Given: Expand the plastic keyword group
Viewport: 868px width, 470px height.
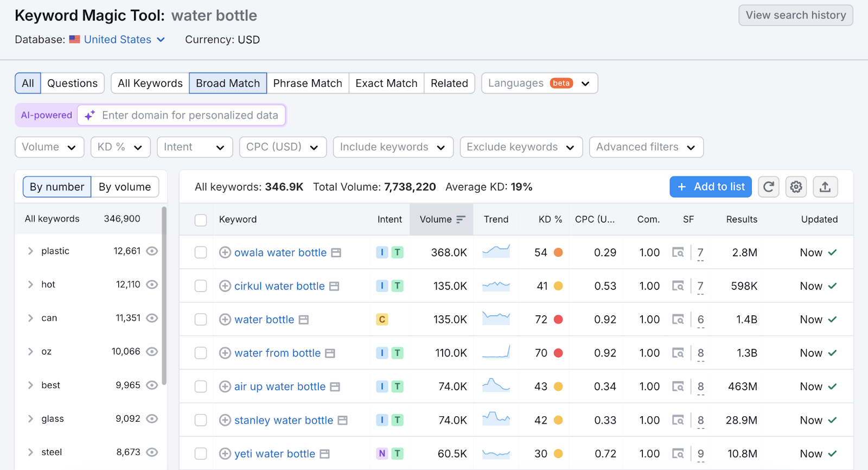Looking at the screenshot, I should [30, 251].
